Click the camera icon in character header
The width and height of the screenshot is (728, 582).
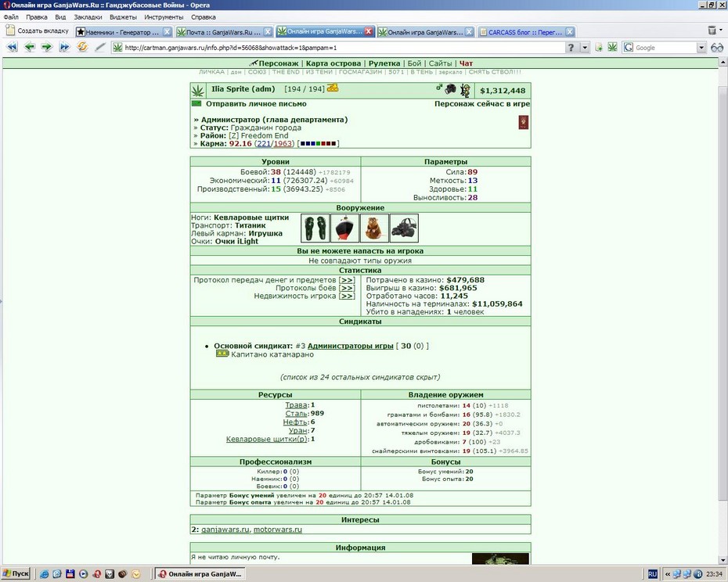point(450,88)
